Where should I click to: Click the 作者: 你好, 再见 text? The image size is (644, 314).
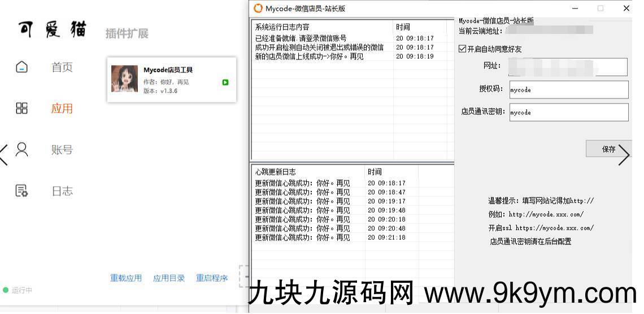point(166,82)
